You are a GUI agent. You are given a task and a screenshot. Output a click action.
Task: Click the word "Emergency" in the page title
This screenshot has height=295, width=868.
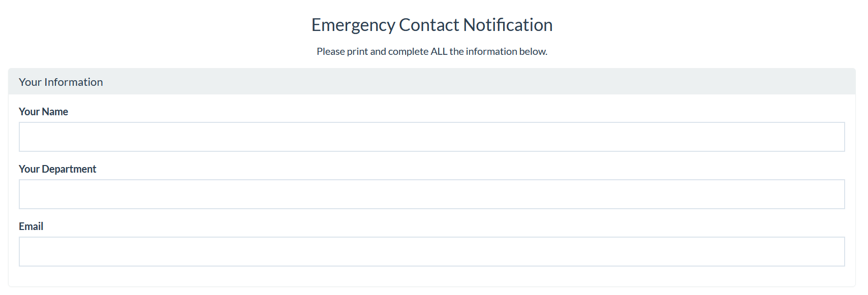[353, 25]
